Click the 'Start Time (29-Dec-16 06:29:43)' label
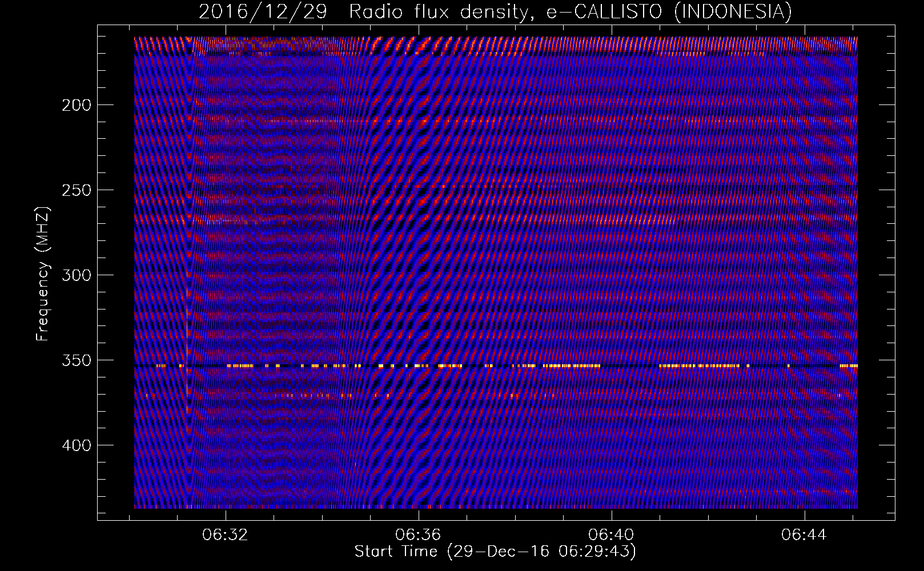 click(495, 552)
